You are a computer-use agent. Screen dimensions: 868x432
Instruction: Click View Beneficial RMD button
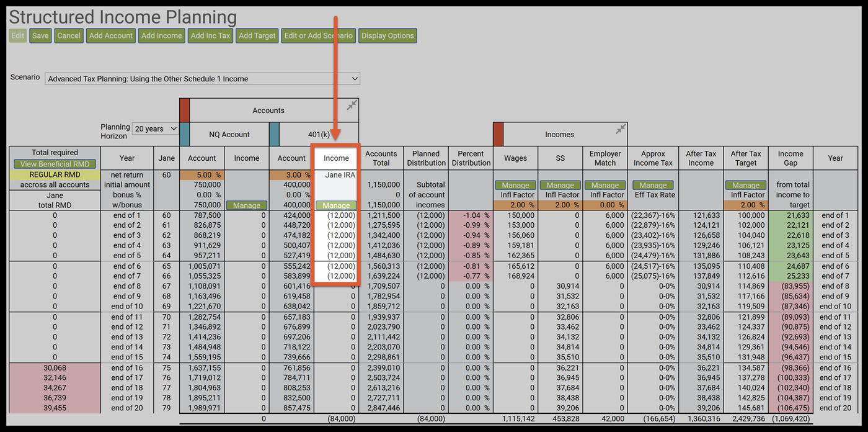55,164
